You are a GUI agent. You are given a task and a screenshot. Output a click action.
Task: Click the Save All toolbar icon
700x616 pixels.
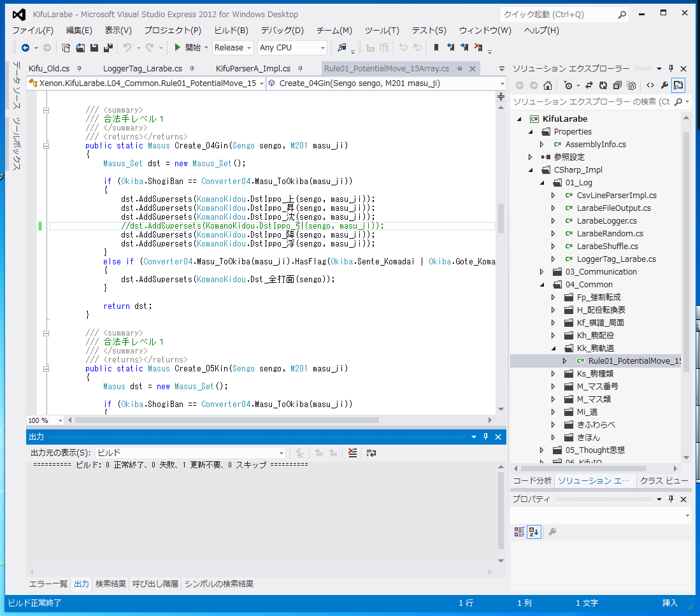(x=108, y=48)
